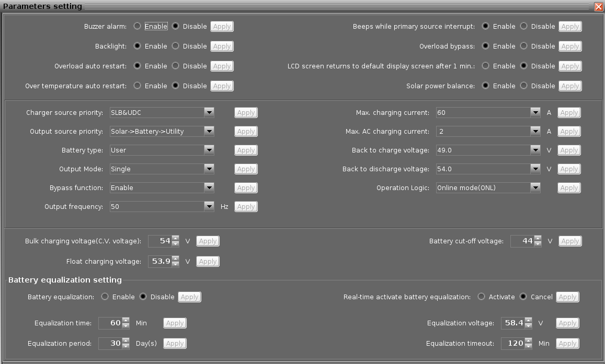This screenshot has width=605, height=364.
Task: Open the Output frequency dropdown
Action: (x=209, y=206)
